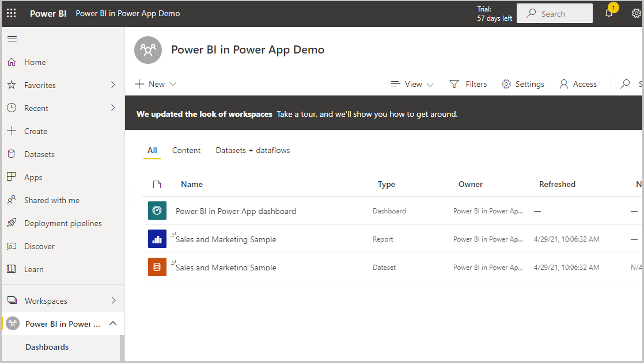
Task: Open the Filters pane
Action: pos(468,84)
